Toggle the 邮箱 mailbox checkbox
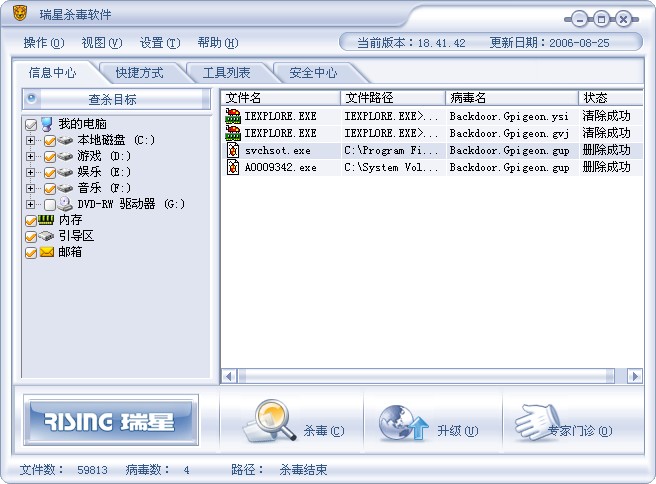The image size is (656, 484). (31, 253)
